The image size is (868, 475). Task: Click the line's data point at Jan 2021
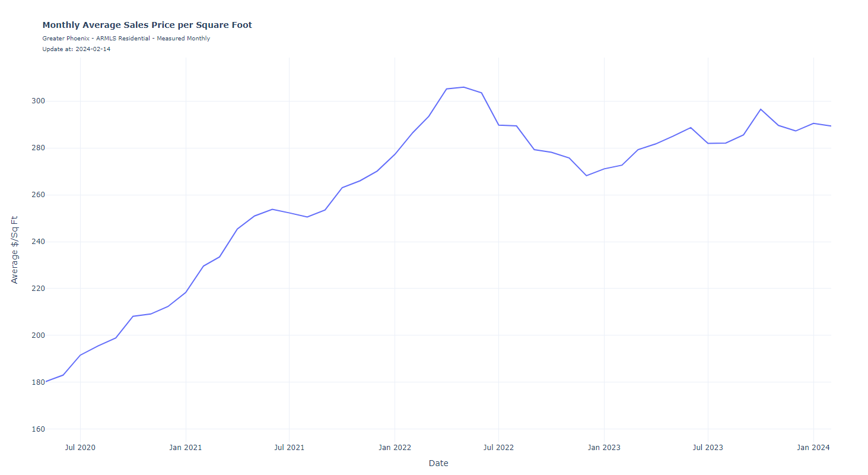point(186,292)
